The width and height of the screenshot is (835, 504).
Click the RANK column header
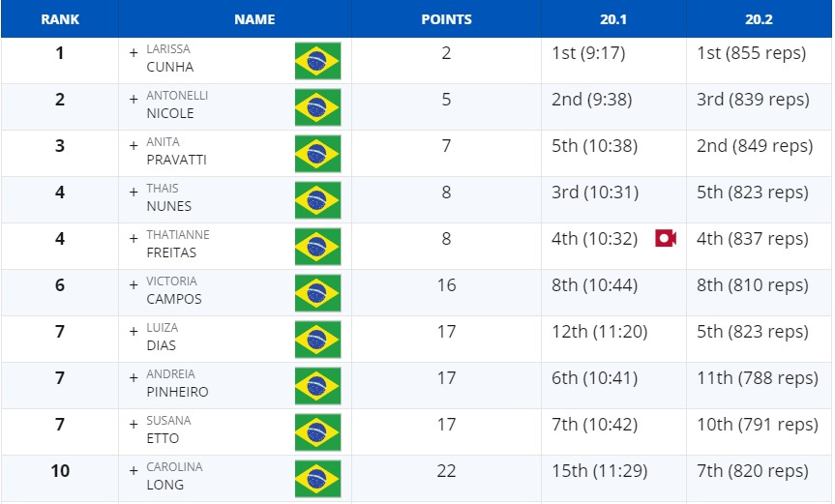(x=60, y=19)
